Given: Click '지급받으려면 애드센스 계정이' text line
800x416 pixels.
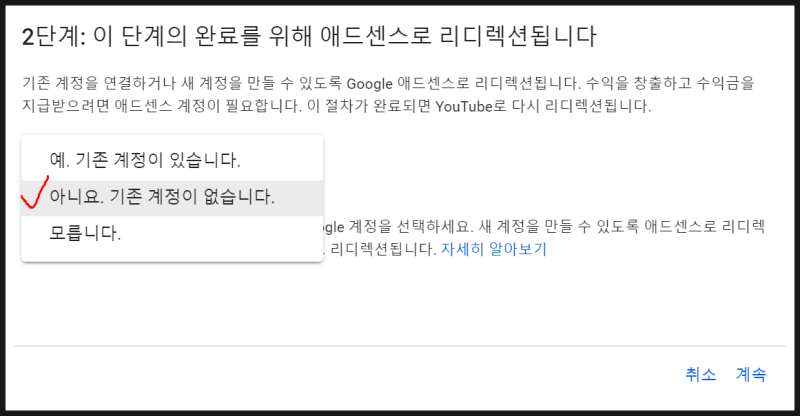Looking at the screenshot, I should 121,106.
